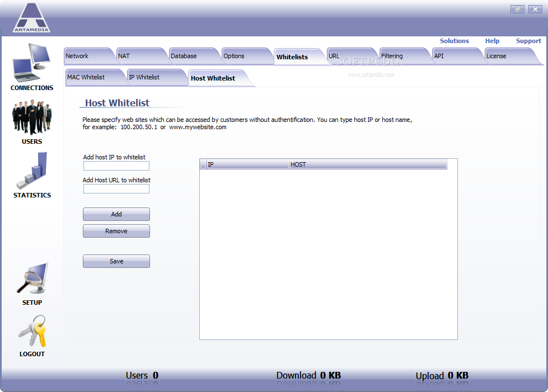This screenshot has height=392, width=548.
Task: Switch to the API tab
Action: tap(458, 56)
